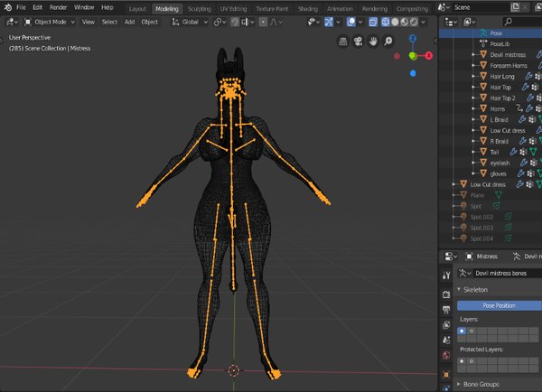
Task: Select Pose row in the outliner
Action: point(491,33)
